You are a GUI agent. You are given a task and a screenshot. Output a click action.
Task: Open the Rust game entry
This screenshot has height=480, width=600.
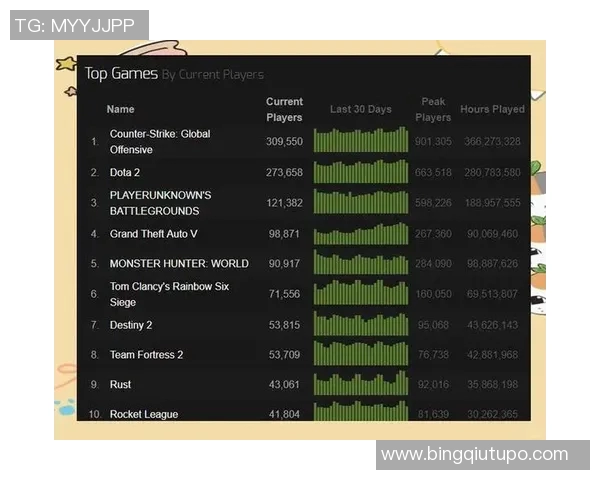click(x=121, y=384)
